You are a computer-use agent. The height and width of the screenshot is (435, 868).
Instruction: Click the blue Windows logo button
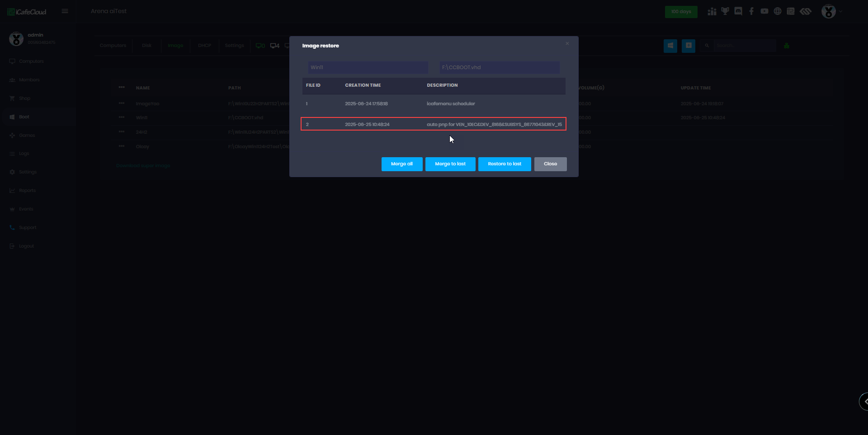pos(670,46)
